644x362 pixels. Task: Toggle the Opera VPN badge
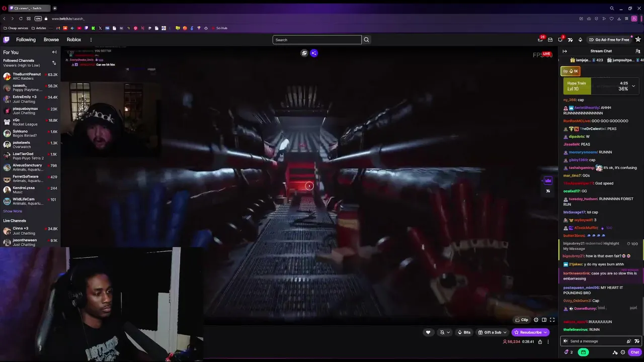tap(38, 19)
